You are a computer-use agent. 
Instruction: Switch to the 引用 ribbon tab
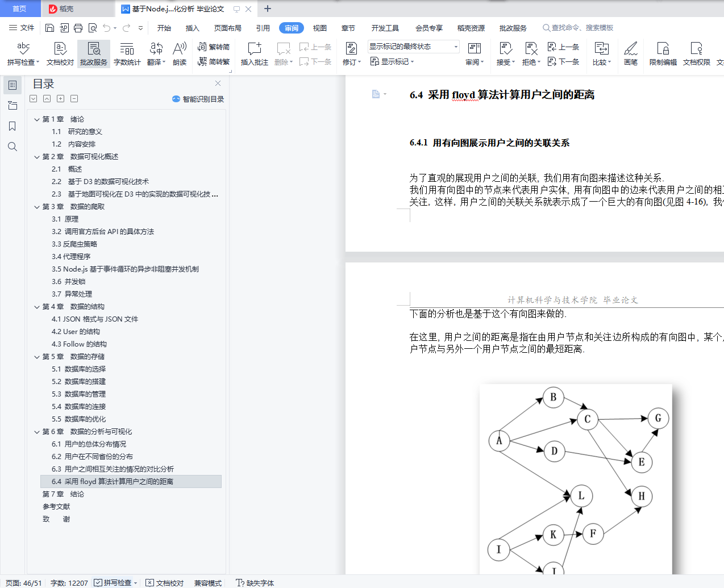coord(263,28)
